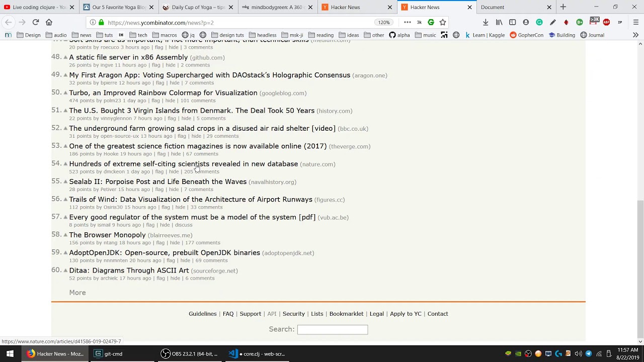The height and width of the screenshot is (362, 644).
Task: Open the IP extension icon
Action: click(x=620, y=22)
